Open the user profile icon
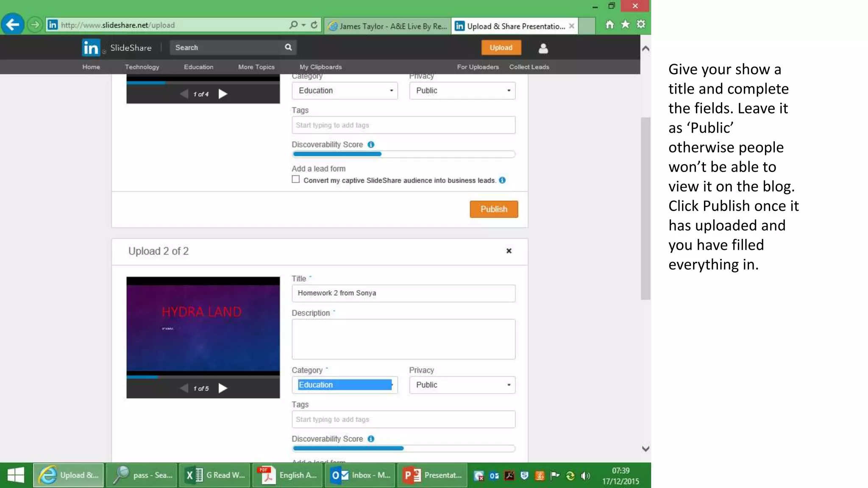The image size is (868, 488). click(543, 48)
